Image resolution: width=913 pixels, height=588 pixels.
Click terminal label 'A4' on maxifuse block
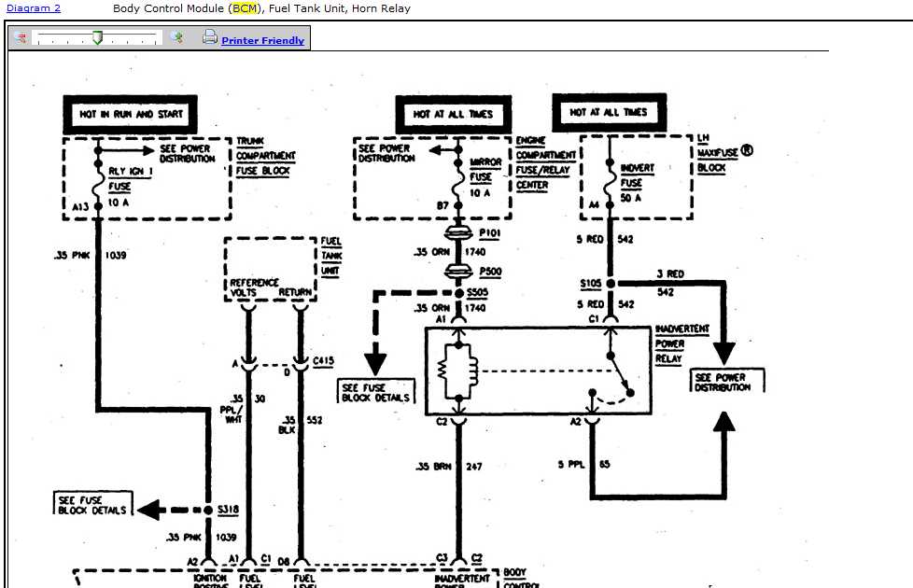(594, 204)
